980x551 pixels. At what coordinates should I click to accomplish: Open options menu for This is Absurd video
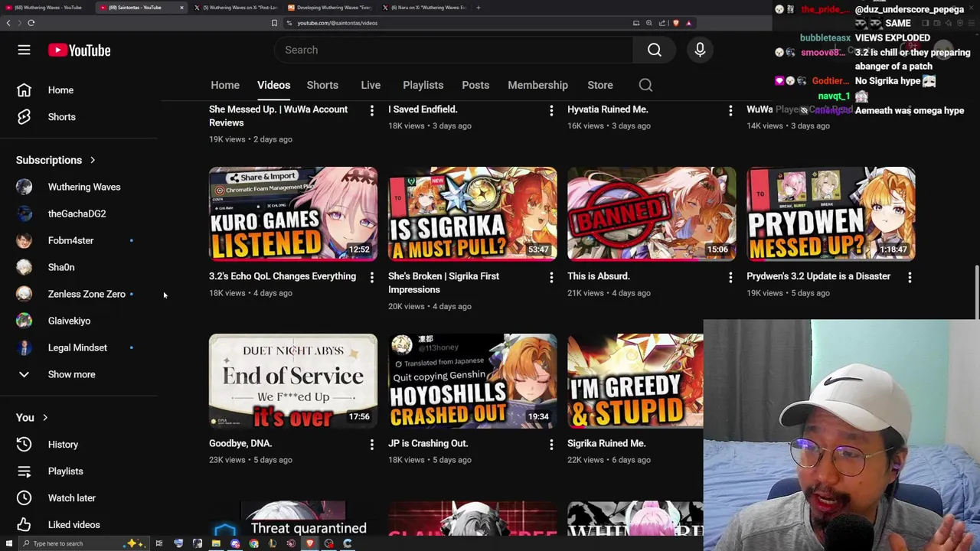pyautogui.click(x=730, y=277)
